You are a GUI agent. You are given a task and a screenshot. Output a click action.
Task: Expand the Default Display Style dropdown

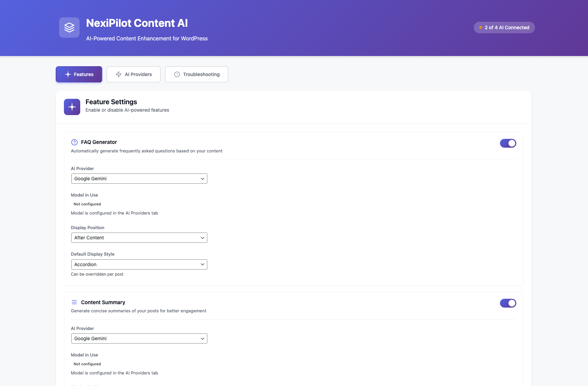pos(139,264)
